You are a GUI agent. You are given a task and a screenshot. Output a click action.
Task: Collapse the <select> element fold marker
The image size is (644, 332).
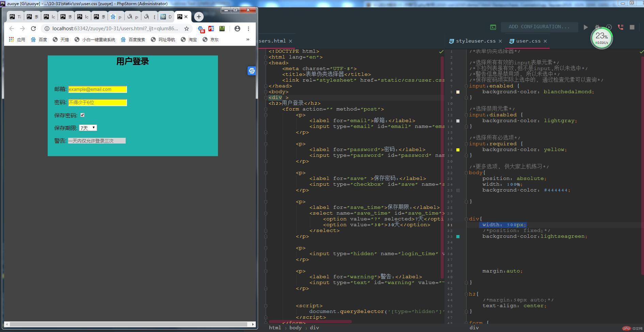[266, 213]
